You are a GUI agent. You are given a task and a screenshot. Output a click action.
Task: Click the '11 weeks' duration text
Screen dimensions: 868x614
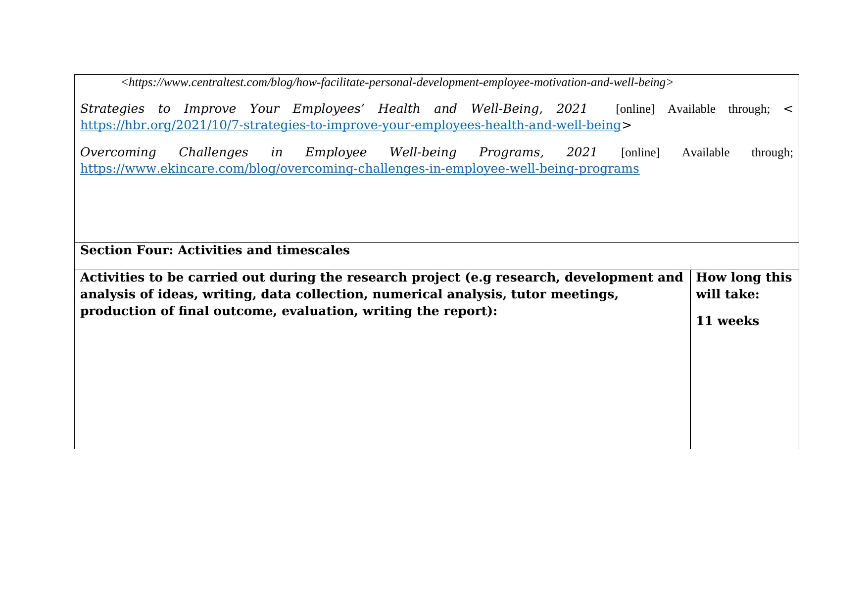pos(727,321)
